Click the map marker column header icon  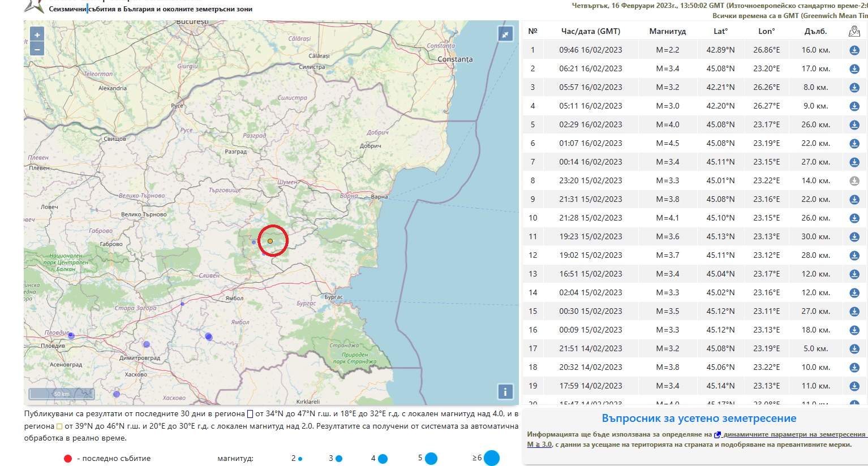854,32
